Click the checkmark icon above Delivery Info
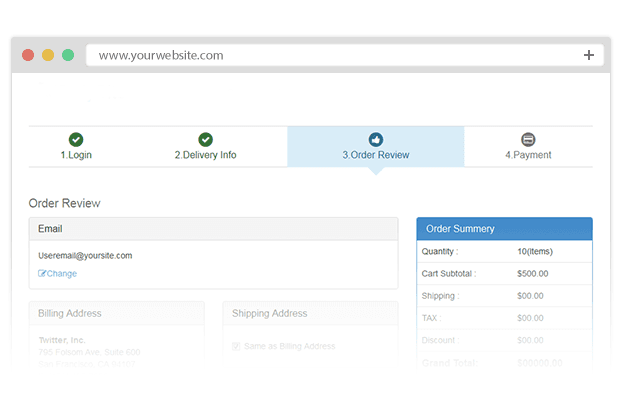The width and height of the screenshot is (623, 407). pos(205,140)
